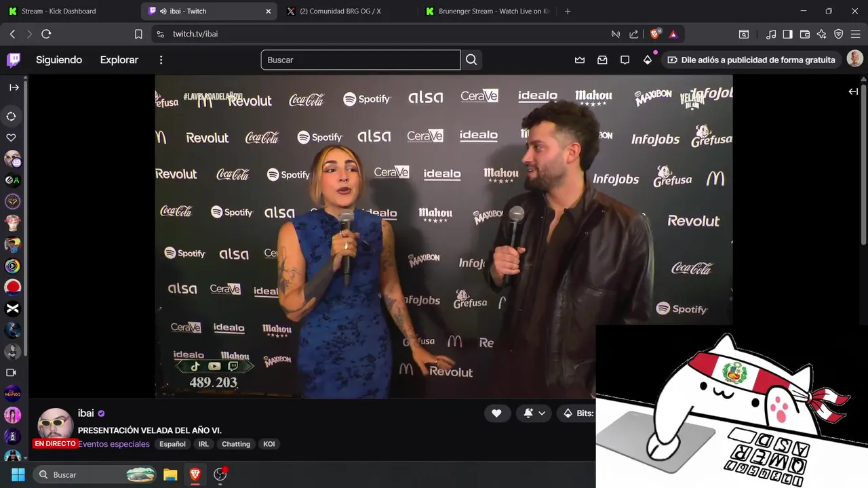Toggle follow with the heart button
Image resolution: width=868 pixels, height=488 pixels.
[x=496, y=413]
